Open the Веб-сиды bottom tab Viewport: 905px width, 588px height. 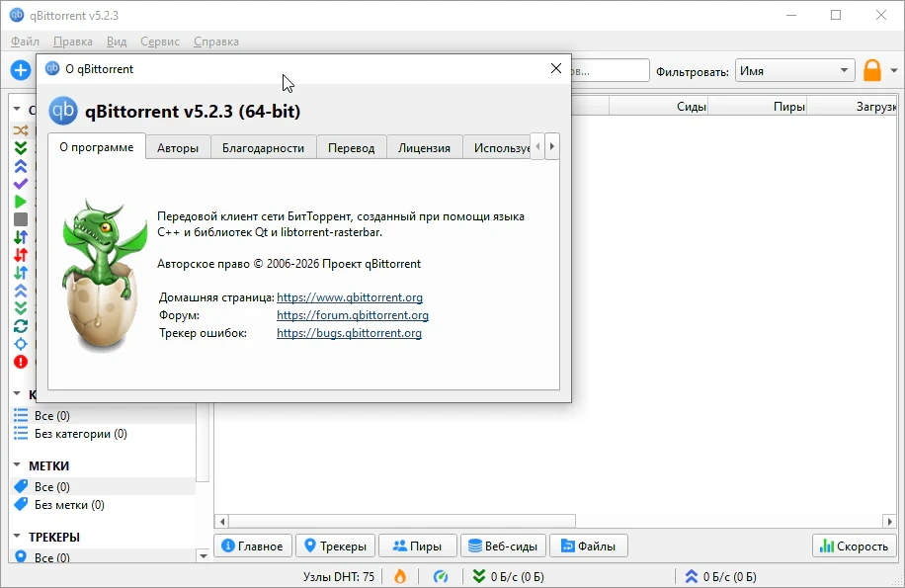(503, 546)
